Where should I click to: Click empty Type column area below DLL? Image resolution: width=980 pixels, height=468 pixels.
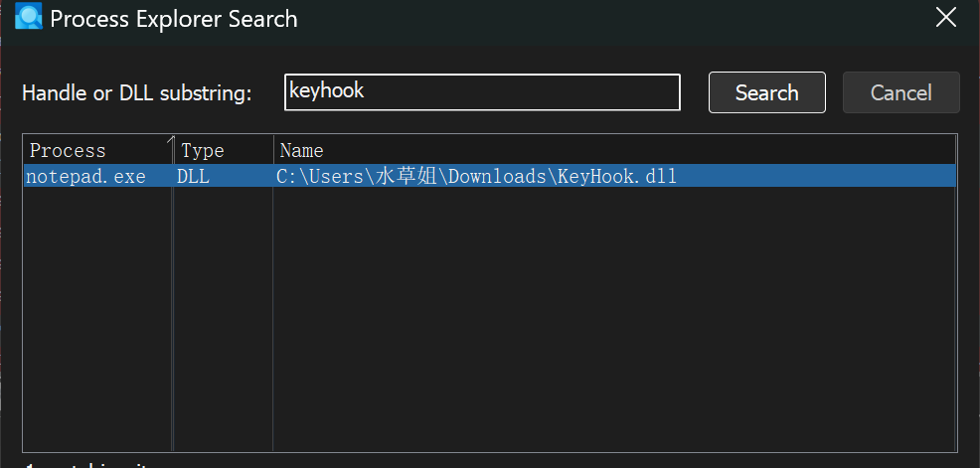(223, 319)
